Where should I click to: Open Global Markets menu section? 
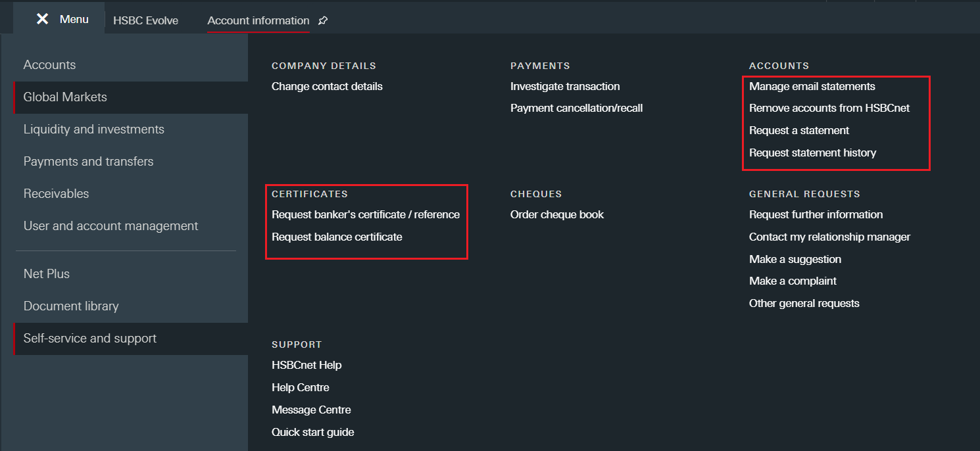(x=65, y=97)
